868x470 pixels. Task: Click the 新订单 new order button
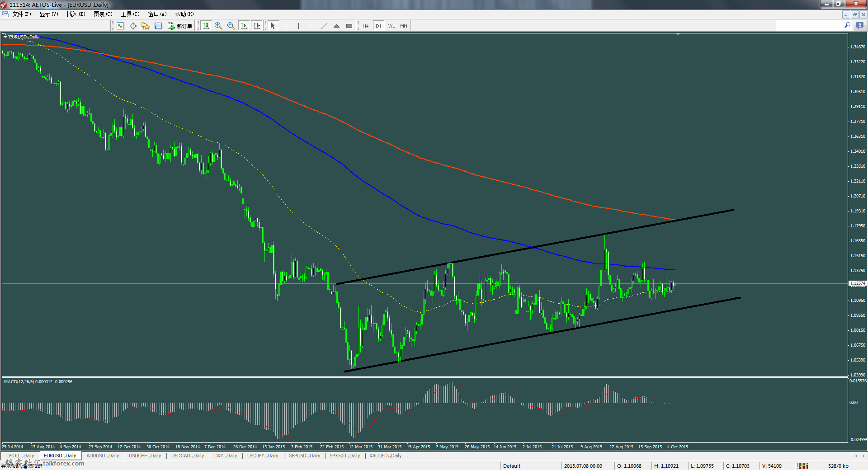tap(180, 26)
